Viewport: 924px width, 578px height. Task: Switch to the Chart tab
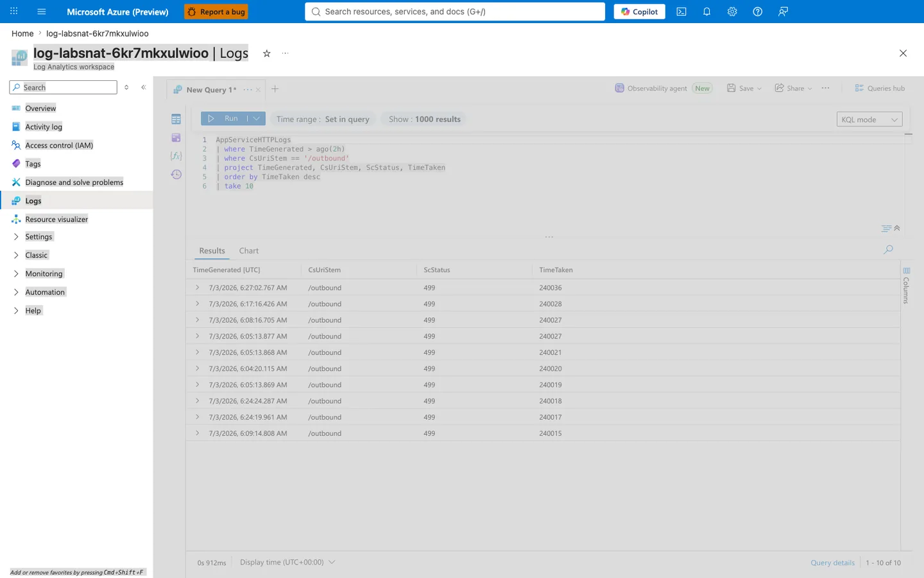249,251
